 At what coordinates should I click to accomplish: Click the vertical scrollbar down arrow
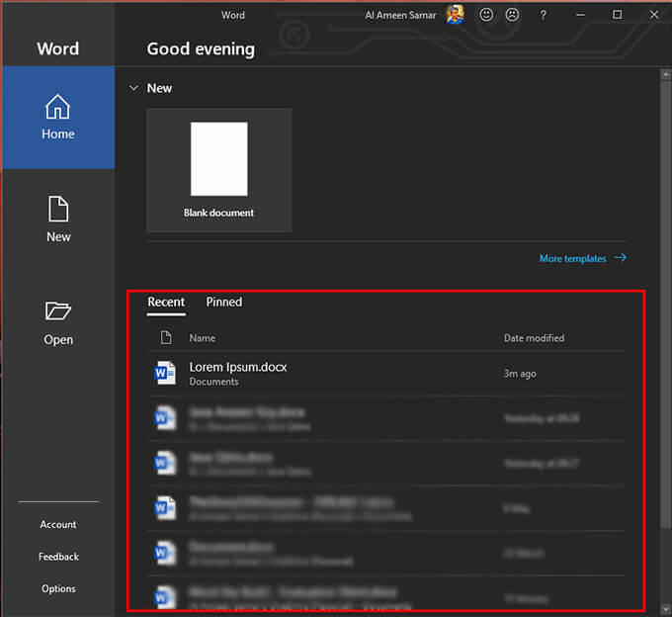(x=665, y=609)
